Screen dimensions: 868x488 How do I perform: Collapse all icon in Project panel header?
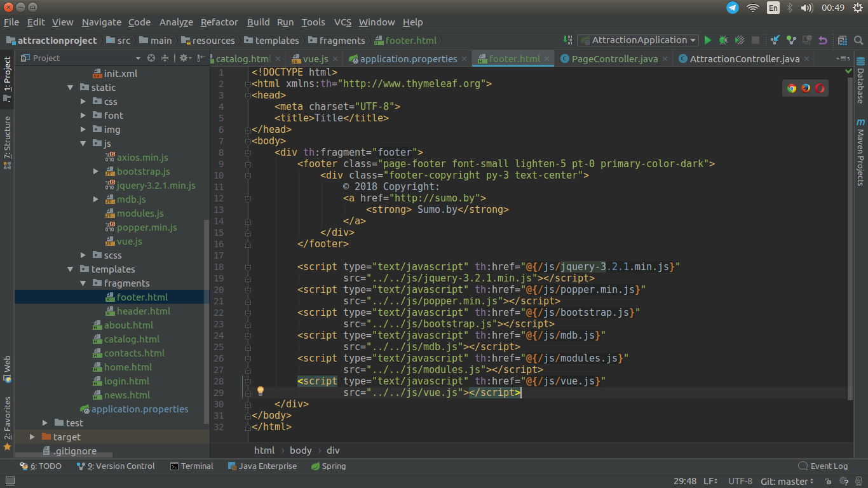(x=165, y=58)
